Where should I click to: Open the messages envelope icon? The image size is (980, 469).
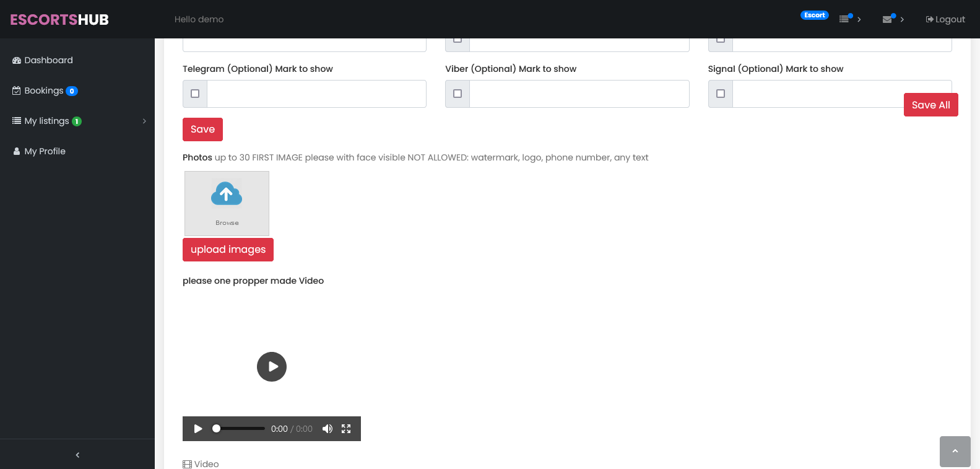pos(888,19)
